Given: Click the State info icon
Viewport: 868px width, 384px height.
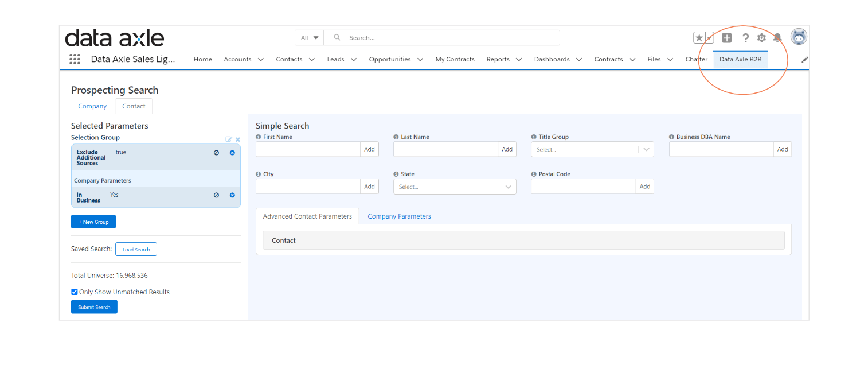Looking at the screenshot, I should [x=396, y=174].
